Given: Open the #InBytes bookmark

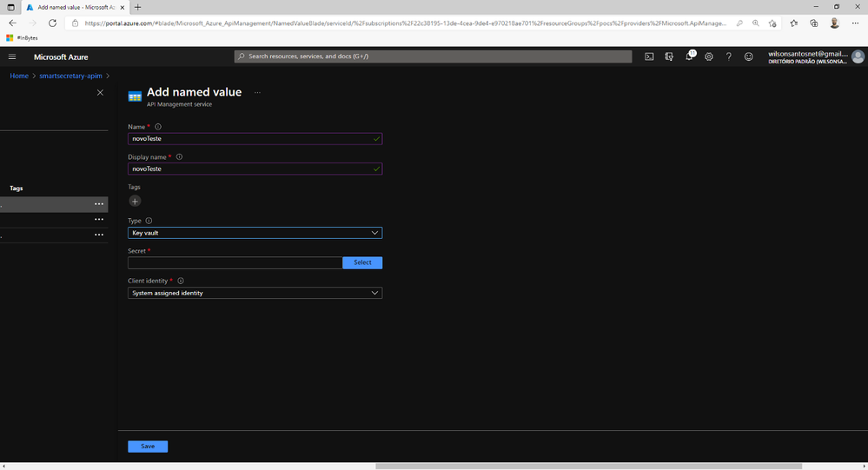Looking at the screenshot, I should point(22,38).
